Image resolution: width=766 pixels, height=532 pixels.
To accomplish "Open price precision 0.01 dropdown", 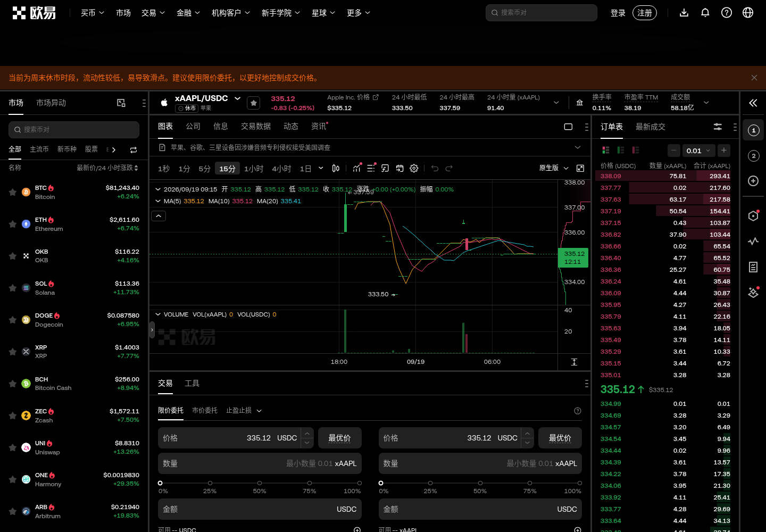I will (x=698, y=151).
